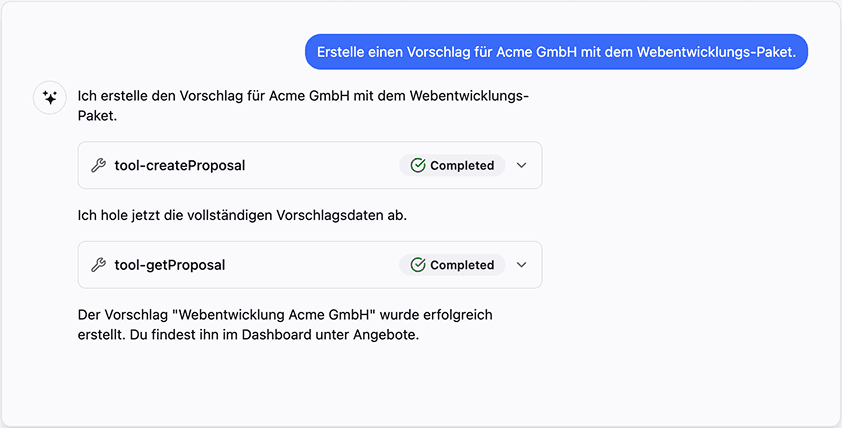Click the green check icon in the getProposal row
The image size is (842, 428).
click(418, 266)
